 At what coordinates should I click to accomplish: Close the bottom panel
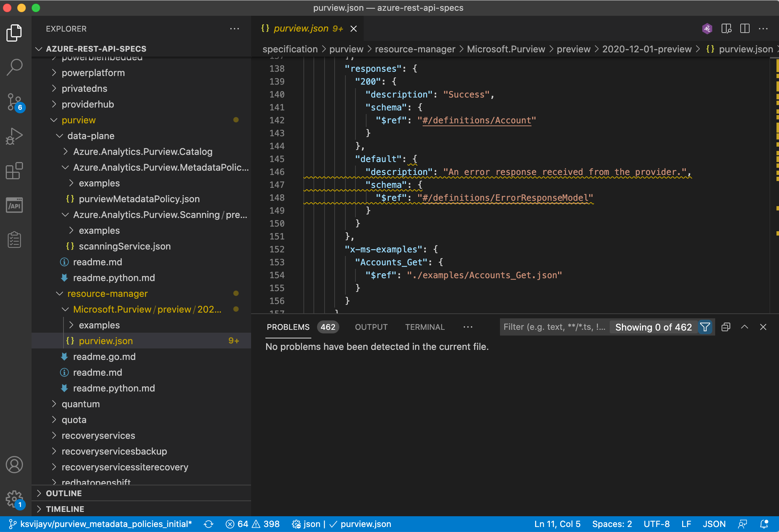click(x=763, y=327)
